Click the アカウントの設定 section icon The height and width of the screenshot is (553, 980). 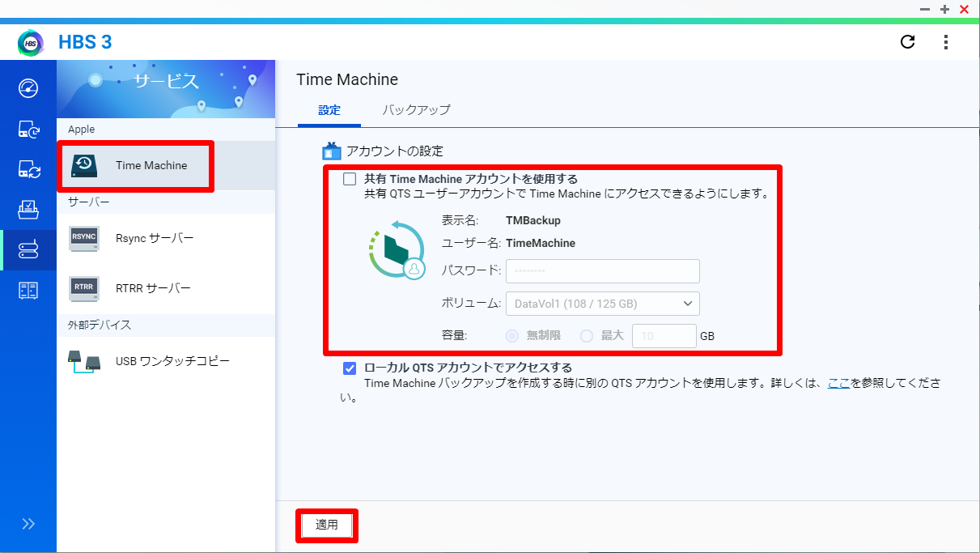click(x=332, y=151)
